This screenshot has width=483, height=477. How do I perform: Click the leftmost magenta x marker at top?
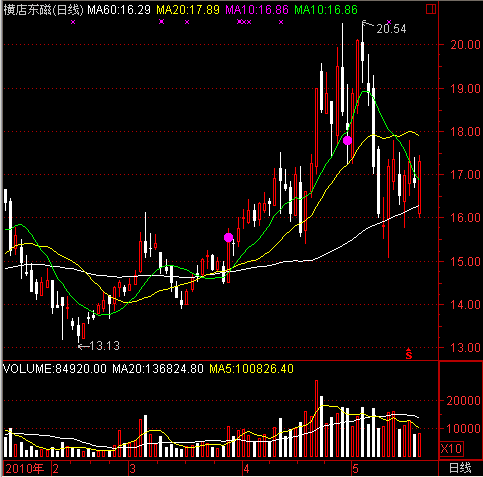coord(73,22)
